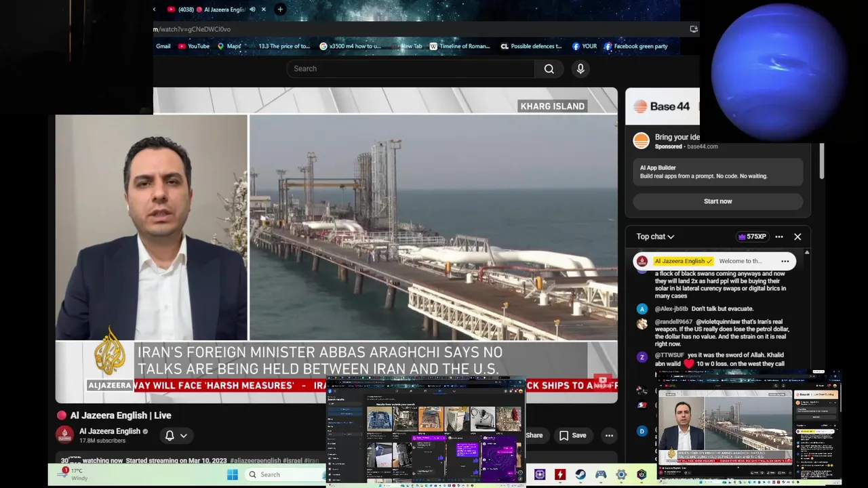Image resolution: width=868 pixels, height=488 pixels.
Task: Open the 'x3500 m4 how to u...' bookmark
Action: [351, 46]
